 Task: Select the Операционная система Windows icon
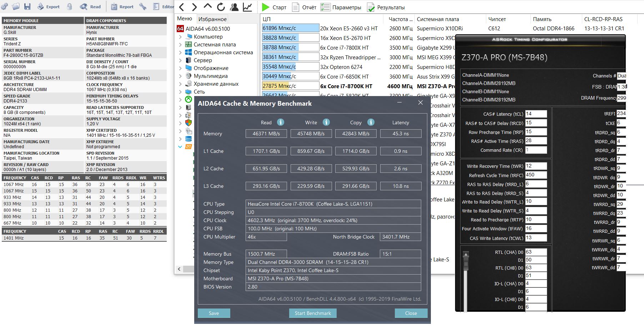(188, 52)
